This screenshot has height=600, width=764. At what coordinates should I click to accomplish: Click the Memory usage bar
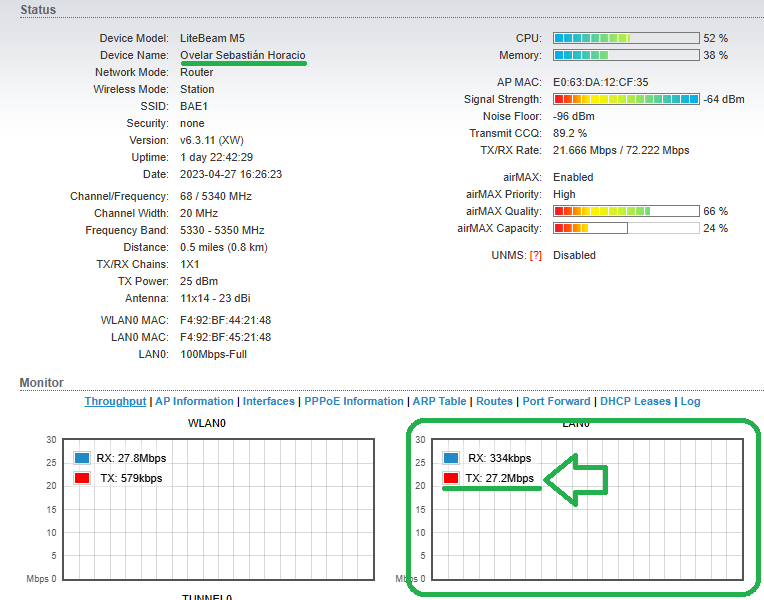[625, 56]
